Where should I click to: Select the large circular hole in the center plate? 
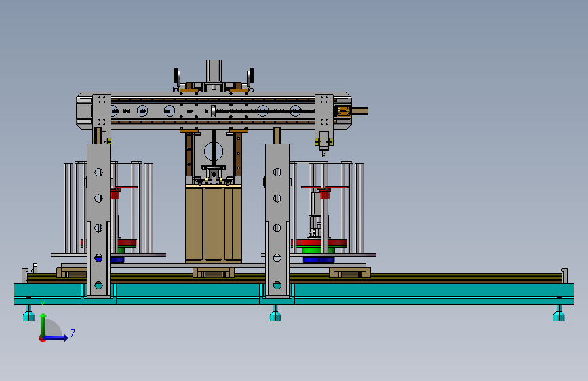214,152
